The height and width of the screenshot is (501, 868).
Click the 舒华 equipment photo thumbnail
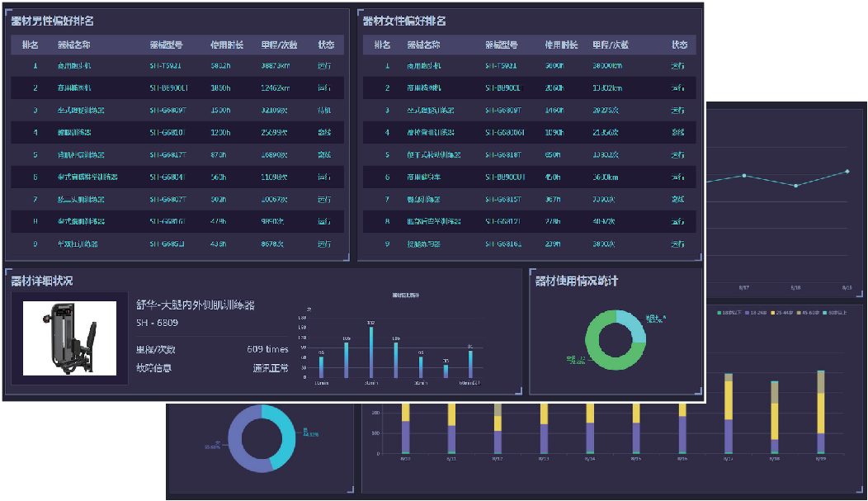(69, 338)
